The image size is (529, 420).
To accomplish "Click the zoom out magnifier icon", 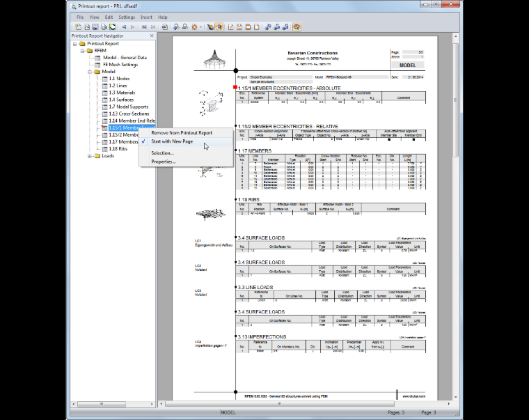I will (x=185, y=27).
